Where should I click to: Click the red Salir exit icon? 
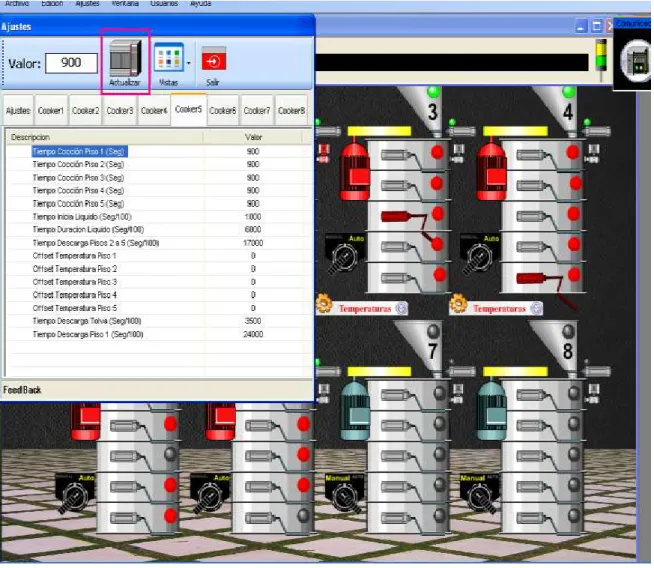[214, 58]
